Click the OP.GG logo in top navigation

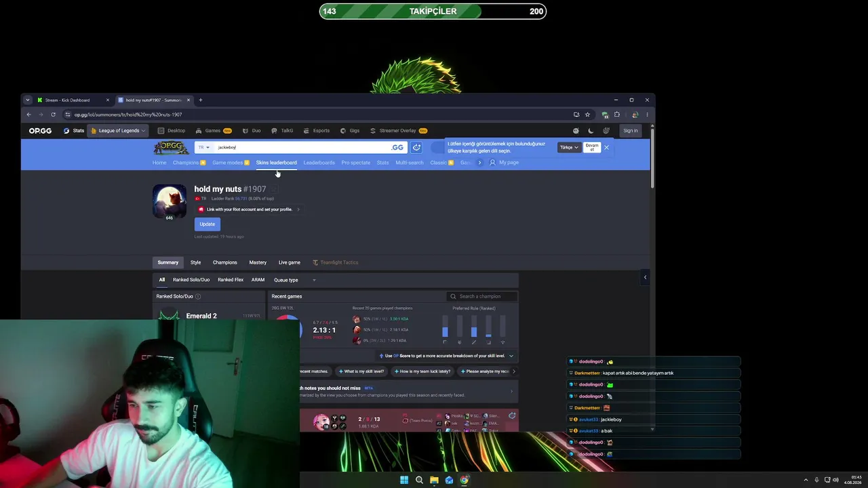(x=40, y=131)
